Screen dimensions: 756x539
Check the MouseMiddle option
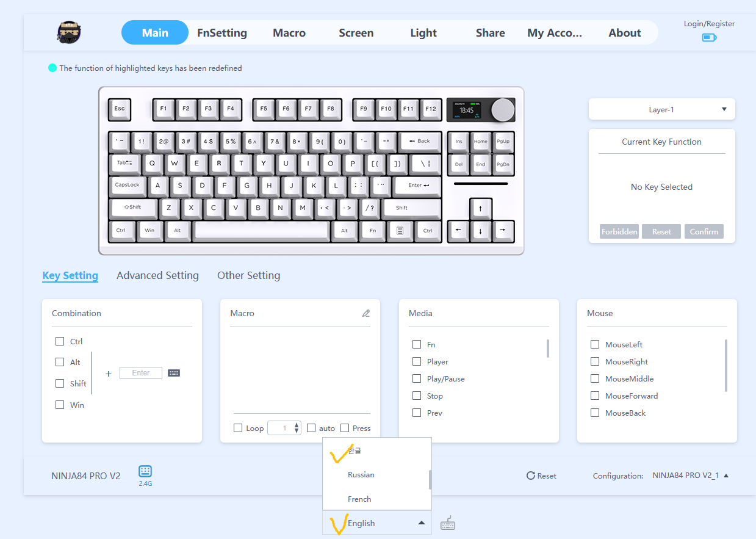(595, 378)
